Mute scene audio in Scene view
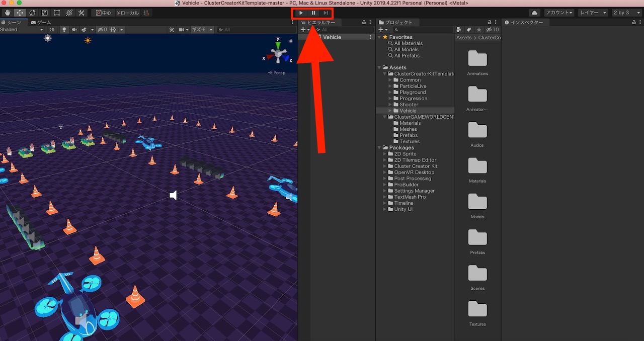The image size is (644, 341). pos(74,29)
